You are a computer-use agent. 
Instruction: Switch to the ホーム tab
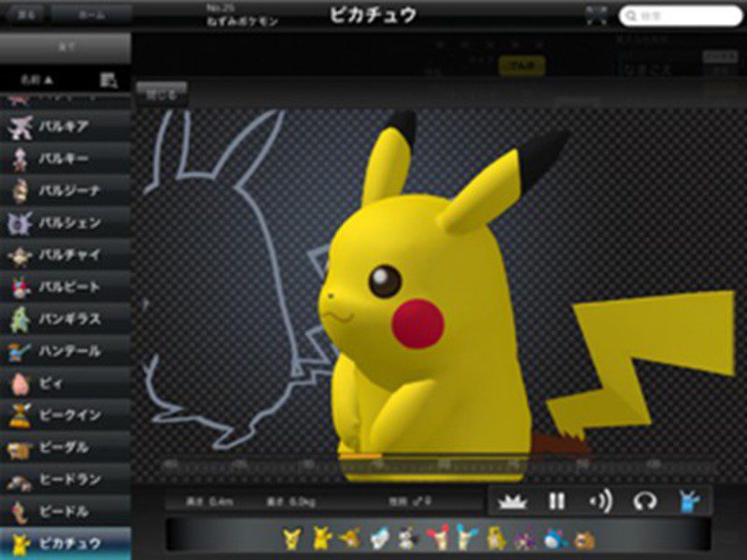click(x=89, y=11)
